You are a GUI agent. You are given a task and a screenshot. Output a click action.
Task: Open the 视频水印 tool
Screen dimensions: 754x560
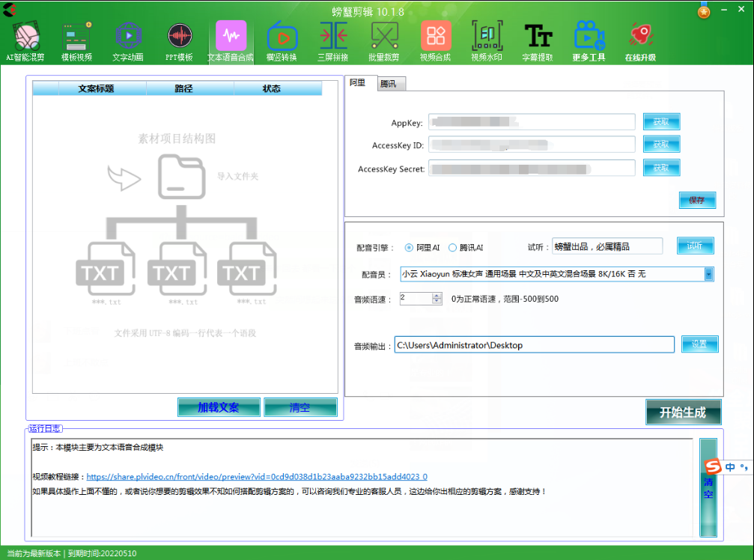[x=486, y=39]
